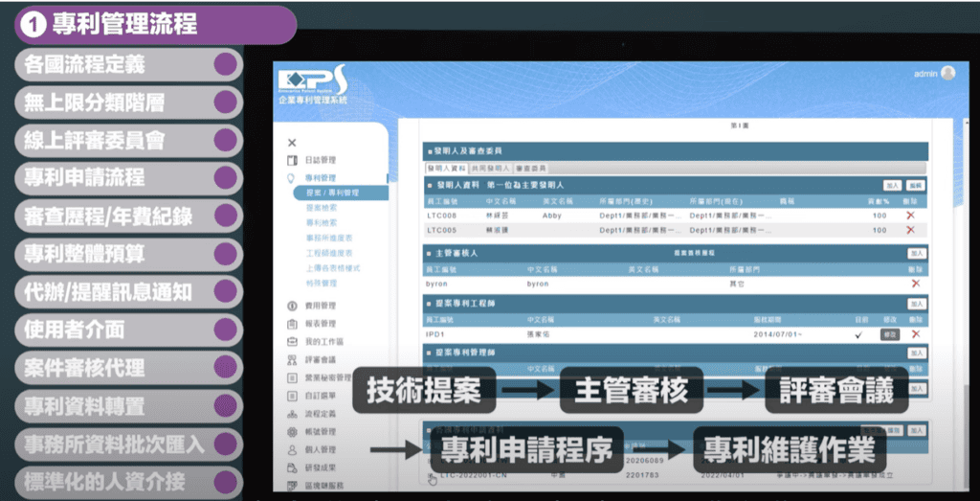The image size is (980, 501).
Task: Click 加入 button in 主管審核人 section
Action: coord(917,253)
